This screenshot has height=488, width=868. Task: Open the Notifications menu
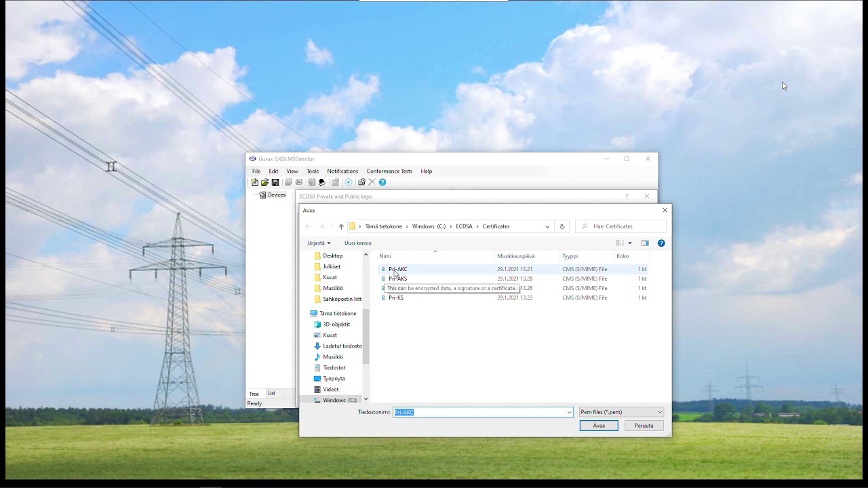click(342, 171)
